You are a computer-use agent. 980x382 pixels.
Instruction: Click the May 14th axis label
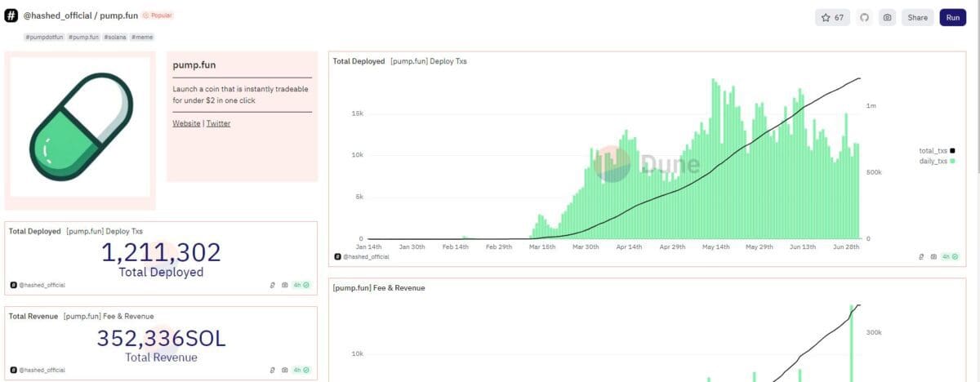715,246
